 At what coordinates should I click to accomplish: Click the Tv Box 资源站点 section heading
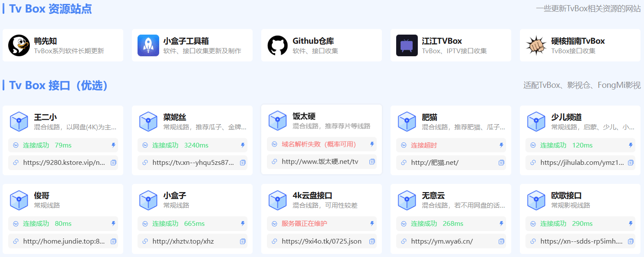(x=50, y=9)
